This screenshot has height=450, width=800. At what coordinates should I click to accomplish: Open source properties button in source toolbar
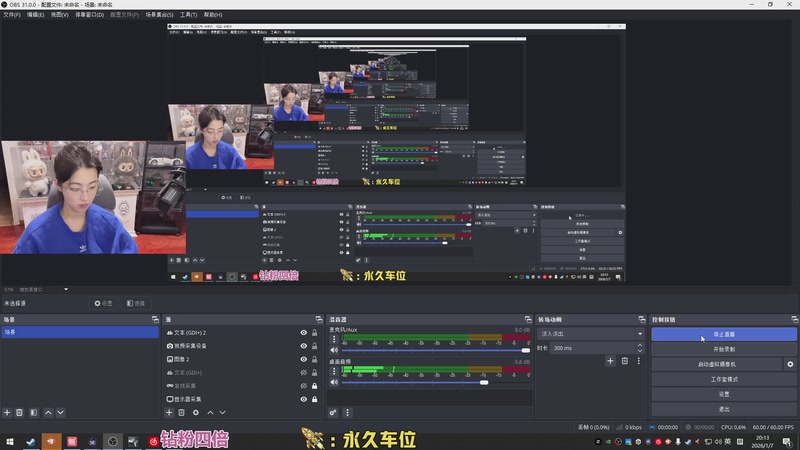coord(103,303)
